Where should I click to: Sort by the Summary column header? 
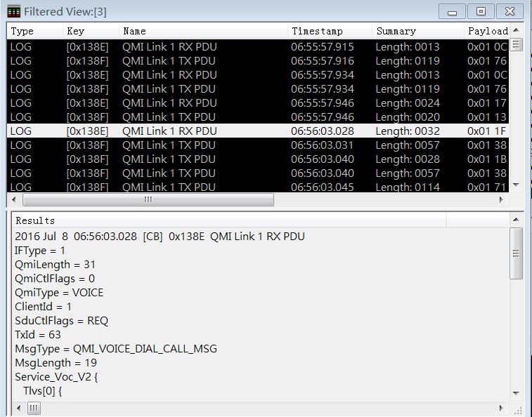(x=418, y=31)
